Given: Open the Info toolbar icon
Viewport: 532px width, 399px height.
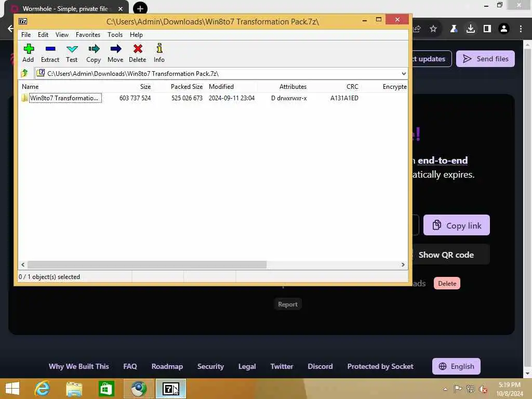Looking at the screenshot, I should coord(159,53).
